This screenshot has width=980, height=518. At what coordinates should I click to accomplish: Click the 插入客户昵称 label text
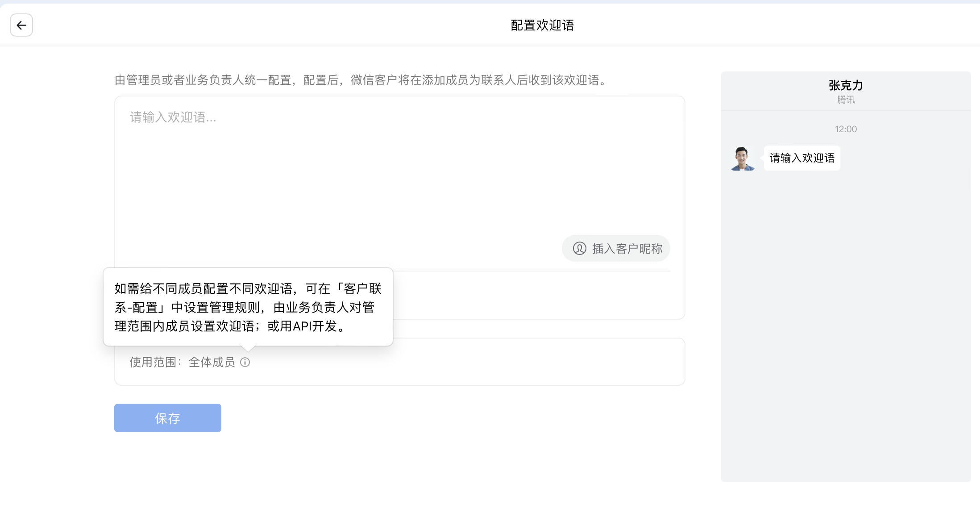point(627,249)
